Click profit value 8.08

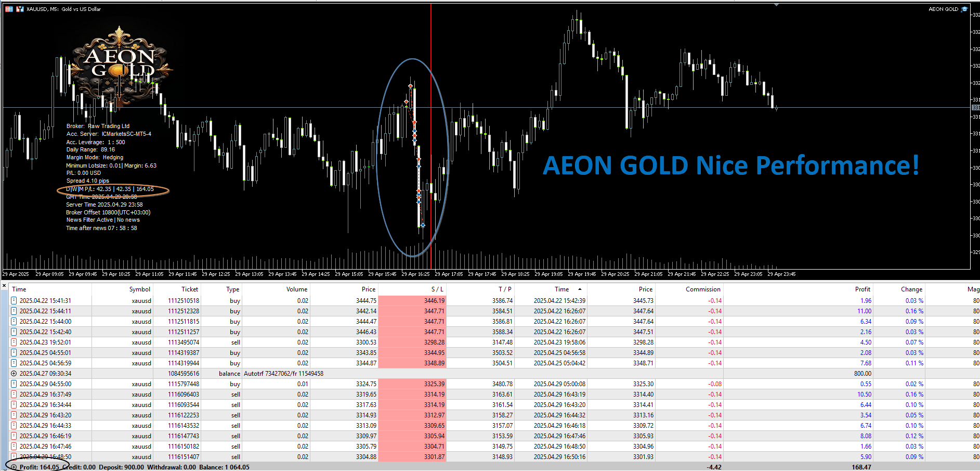click(866, 436)
